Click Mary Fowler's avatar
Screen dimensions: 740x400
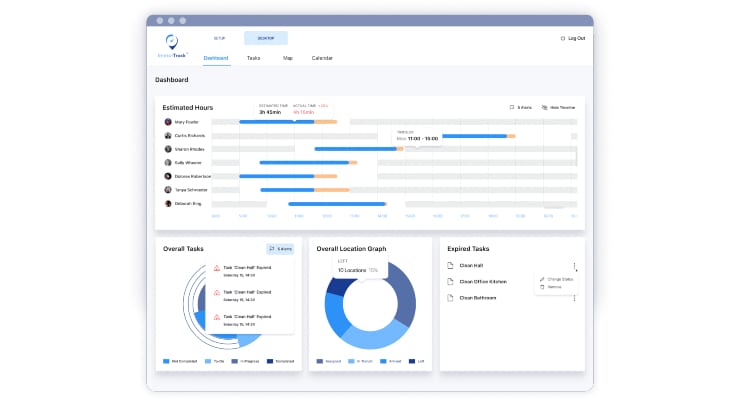(x=168, y=122)
